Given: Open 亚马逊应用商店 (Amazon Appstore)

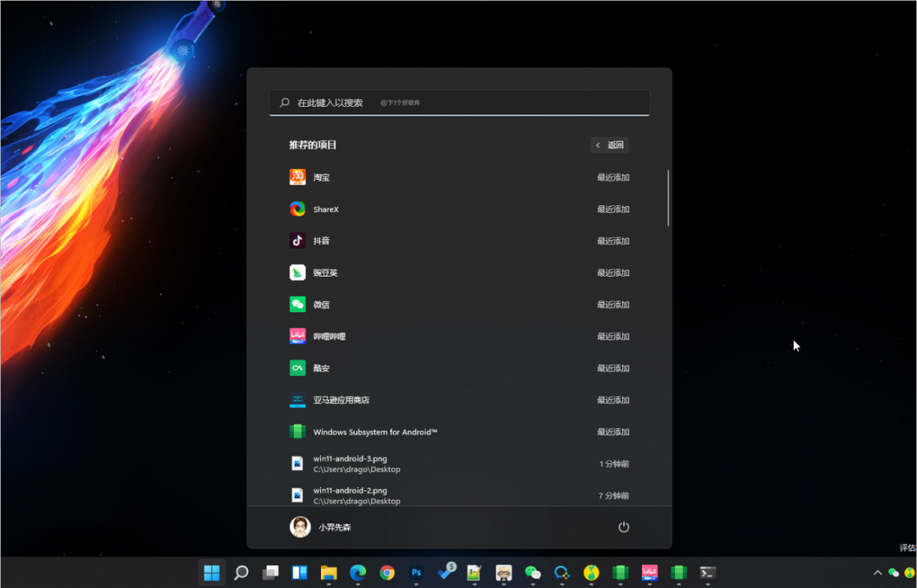Looking at the screenshot, I should [x=340, y=400].
